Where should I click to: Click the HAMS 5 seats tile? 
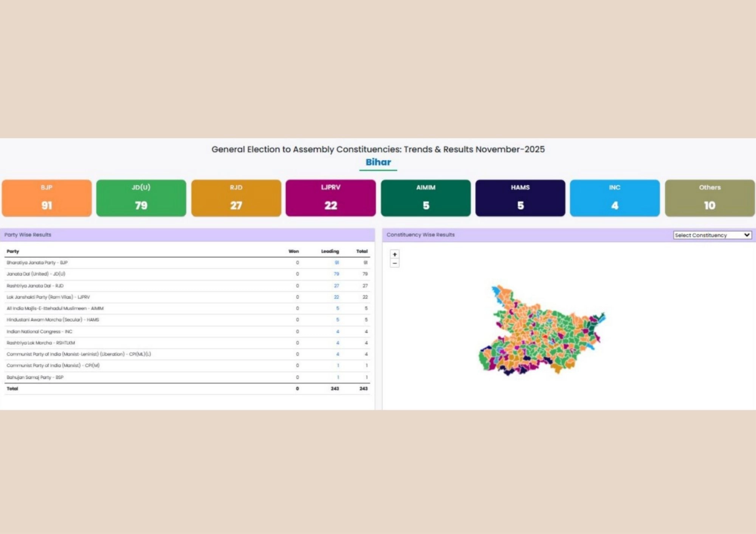pos(521,198)
